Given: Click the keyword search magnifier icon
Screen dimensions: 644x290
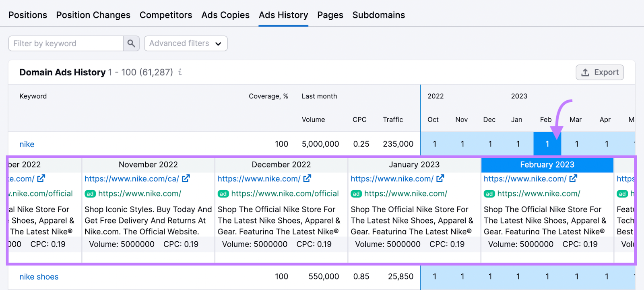Looking at the screenshot, I should pos(131,43).
